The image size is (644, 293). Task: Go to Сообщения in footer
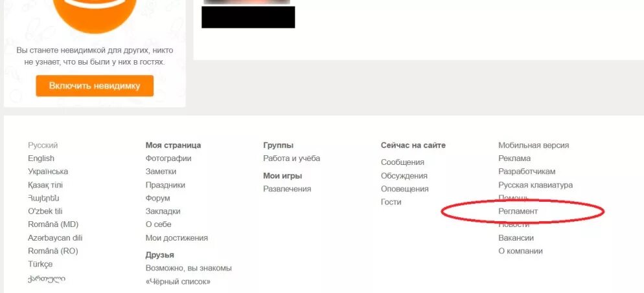pyautogui.click(x=402, y=162)
